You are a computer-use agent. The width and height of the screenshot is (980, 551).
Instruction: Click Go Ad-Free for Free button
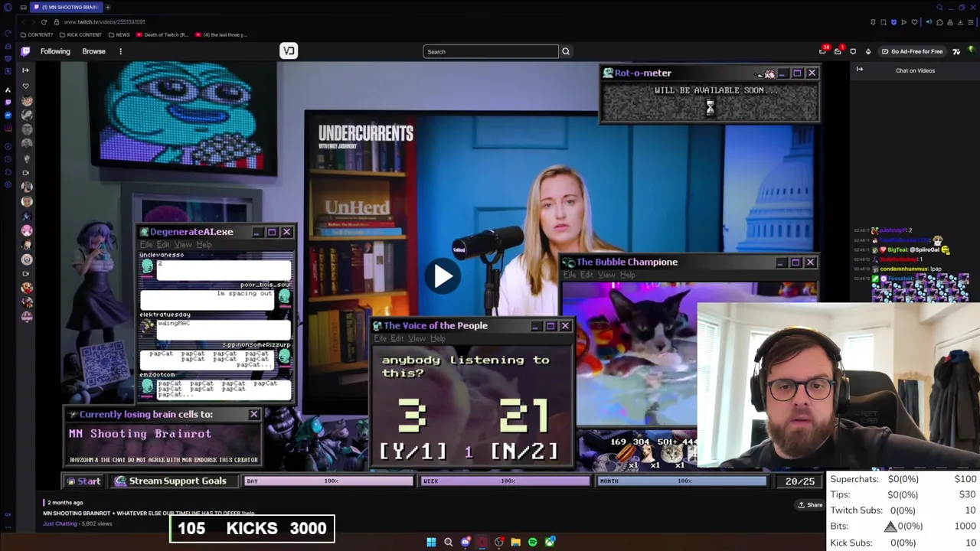[x=912, y=51]
